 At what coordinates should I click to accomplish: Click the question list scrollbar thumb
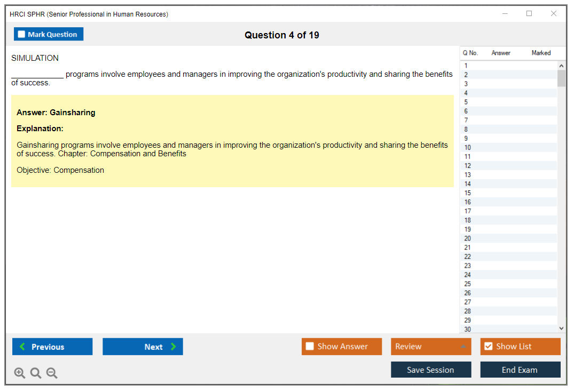coord(561,78)
